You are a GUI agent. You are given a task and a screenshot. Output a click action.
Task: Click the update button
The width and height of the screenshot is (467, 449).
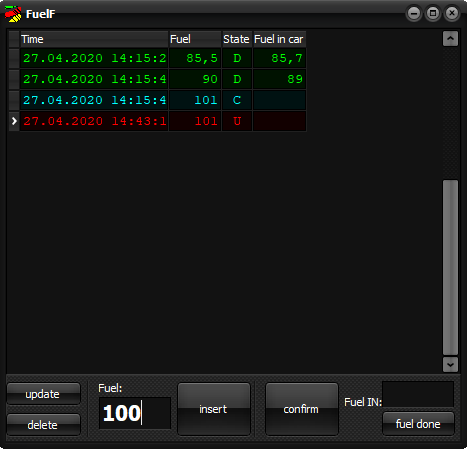point(43,394)
